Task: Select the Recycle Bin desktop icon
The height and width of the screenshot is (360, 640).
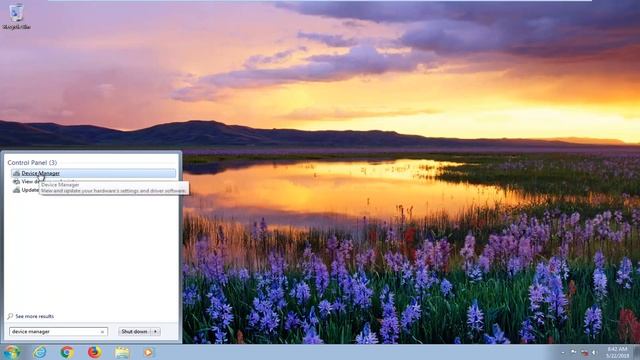Action: [16, 17]
